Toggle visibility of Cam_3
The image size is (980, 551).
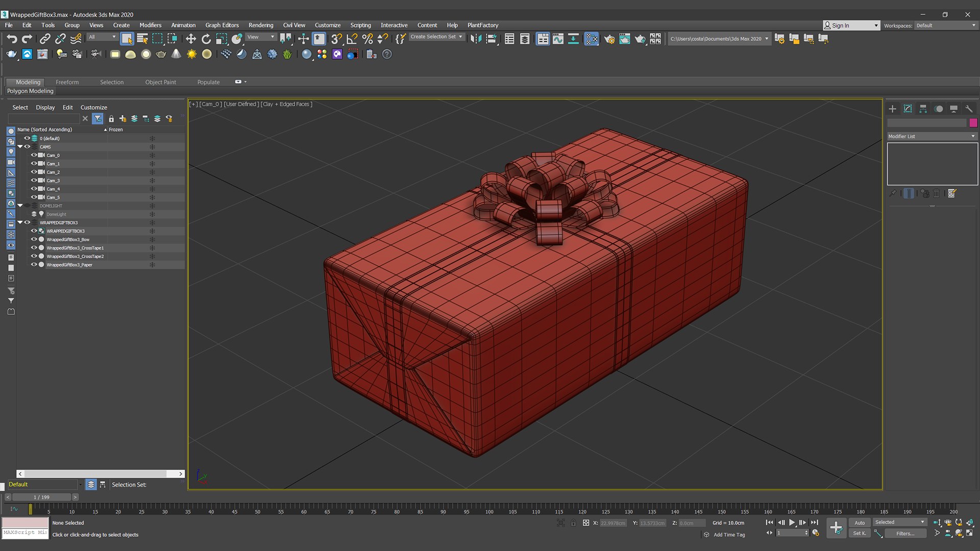click(x=34, y=180)
